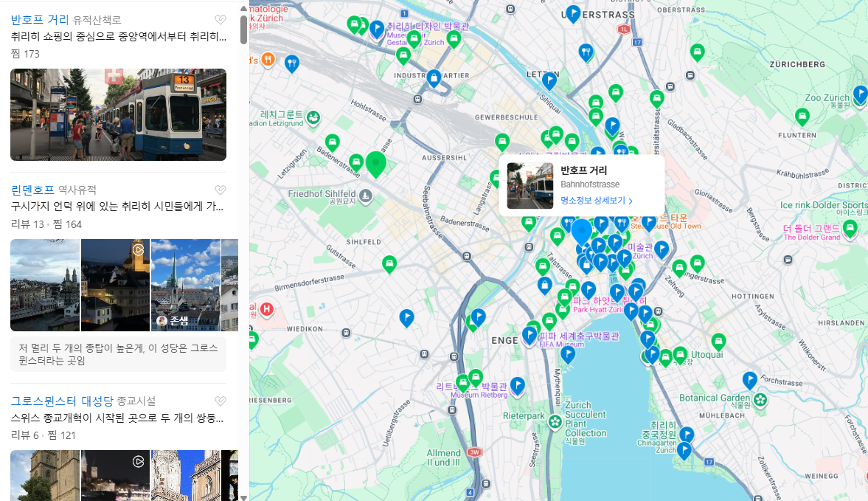Click the blue flag marker at Letten
The width and height of the screenshot is (868, 501).
[549, 81]
